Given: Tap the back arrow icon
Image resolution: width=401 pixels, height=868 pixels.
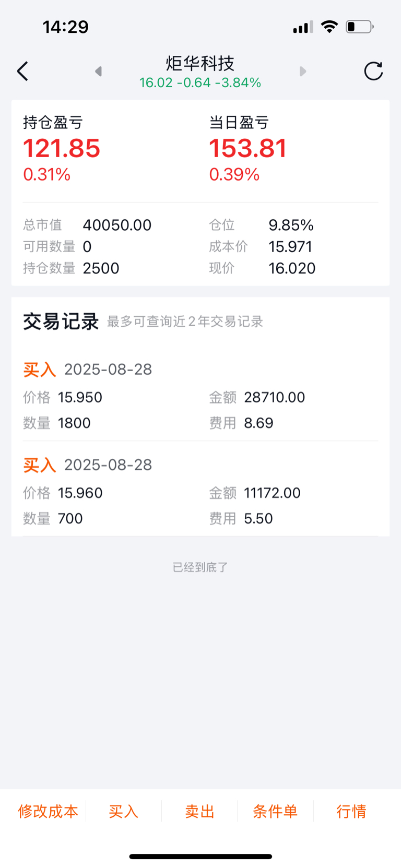Looking at the screenshot, I should (22, 71).
